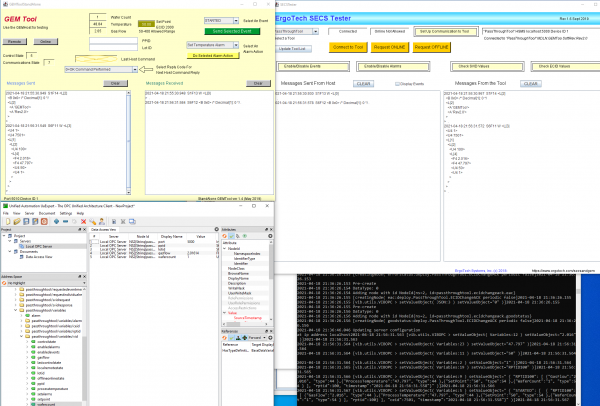Image resolution: width=600 pixels, height=406 pixels.
Task: Click the gear icon on Data Access View tab bar
Action: (x=217, y=229)
